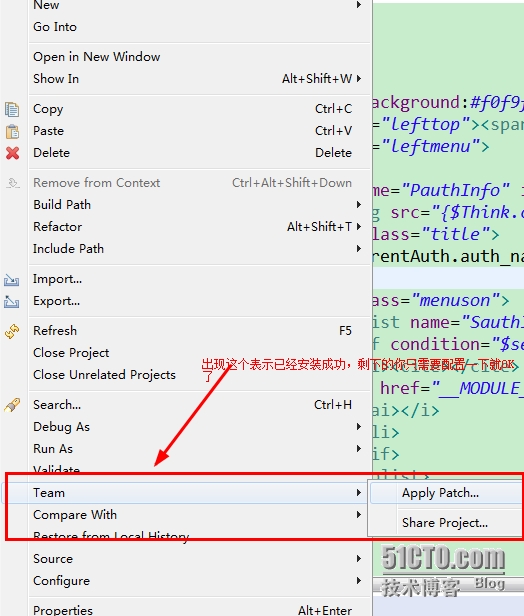Click the Export icon

[x=11, y=302]
